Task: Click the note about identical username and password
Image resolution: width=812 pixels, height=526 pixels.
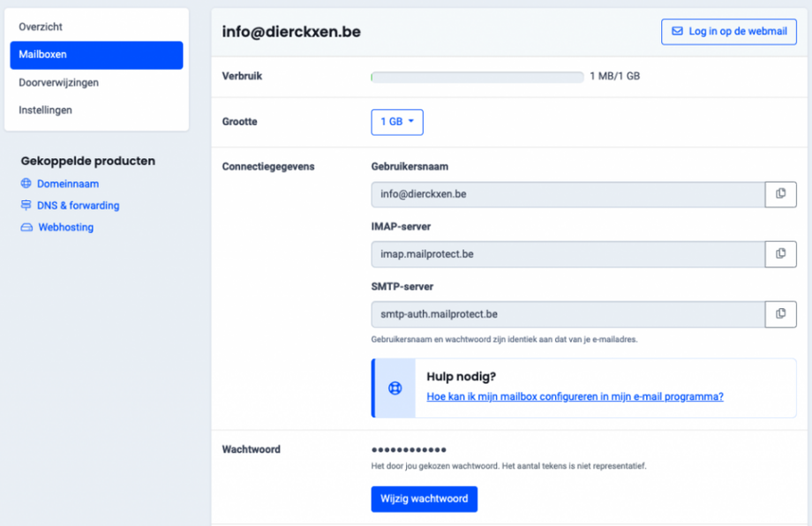Action: 504,340
